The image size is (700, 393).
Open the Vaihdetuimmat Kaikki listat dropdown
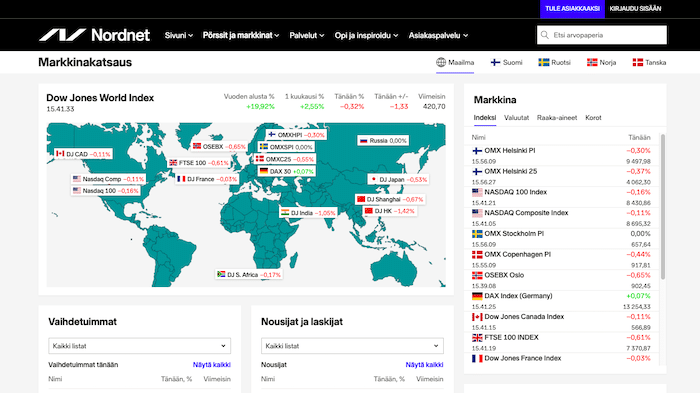tap(139, 346)
